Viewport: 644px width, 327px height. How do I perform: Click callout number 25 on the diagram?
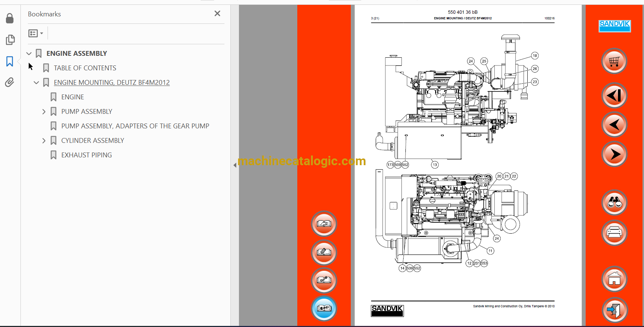(x=484, y=61)
